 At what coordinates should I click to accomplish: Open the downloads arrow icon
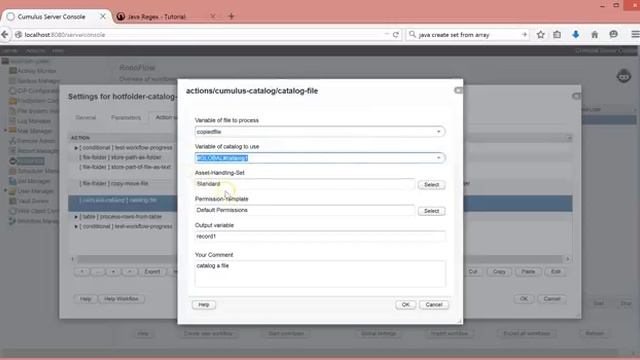click(x=576, y=35)
